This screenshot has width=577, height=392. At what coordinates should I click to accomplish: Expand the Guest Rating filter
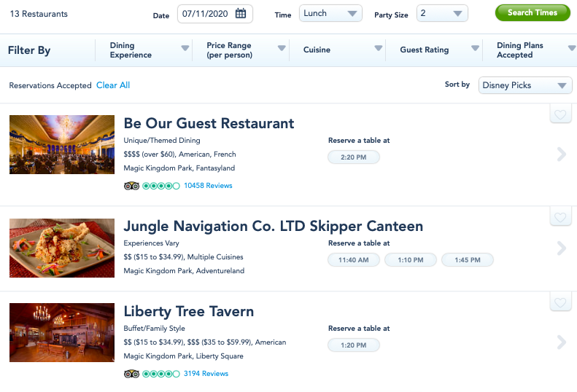click(x=435, y=50)
